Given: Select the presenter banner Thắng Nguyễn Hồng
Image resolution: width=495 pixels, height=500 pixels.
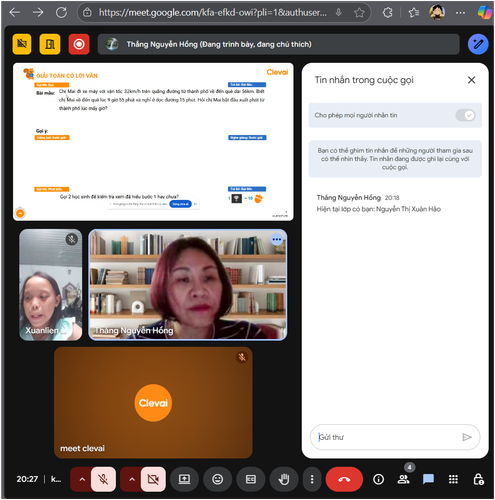Looking at the screenshot, I should tap(279, 44).
